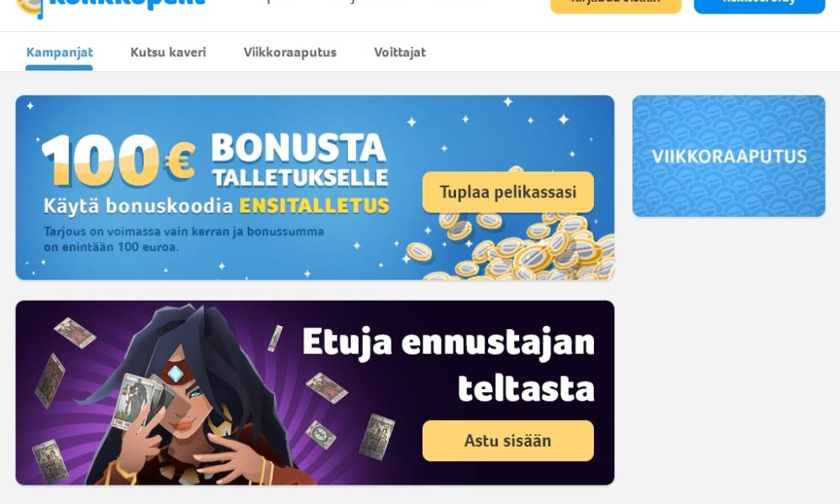This screenshot has width=840, height=504.
Task: Click the Astu sisään button
Action: coord(508,441)
